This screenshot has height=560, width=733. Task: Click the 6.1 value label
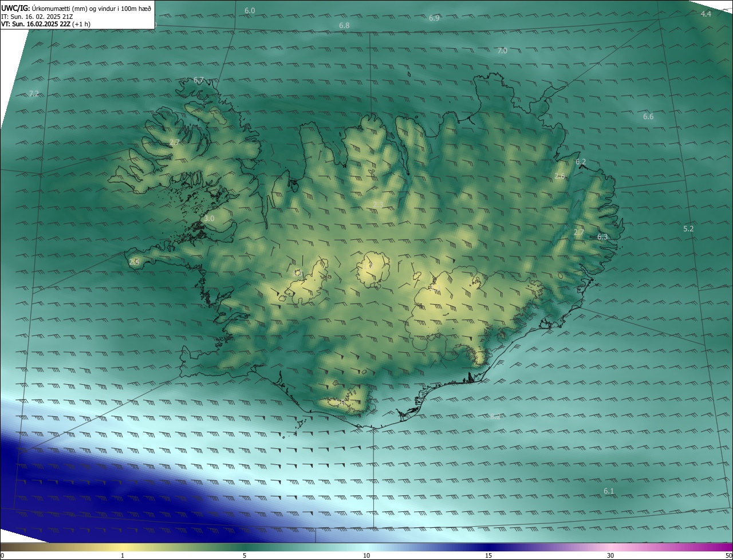(609, 491)
